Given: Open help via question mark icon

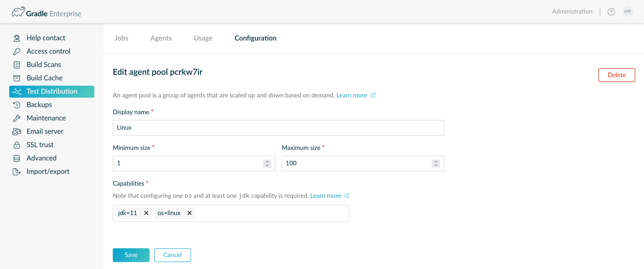Looking at the screenshot, I should click(x=611, y=12).
